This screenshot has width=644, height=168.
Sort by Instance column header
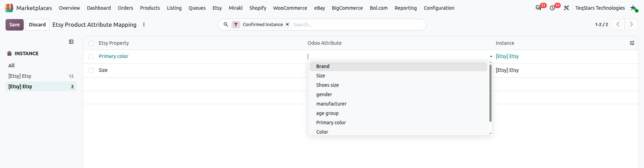[505, 43]
